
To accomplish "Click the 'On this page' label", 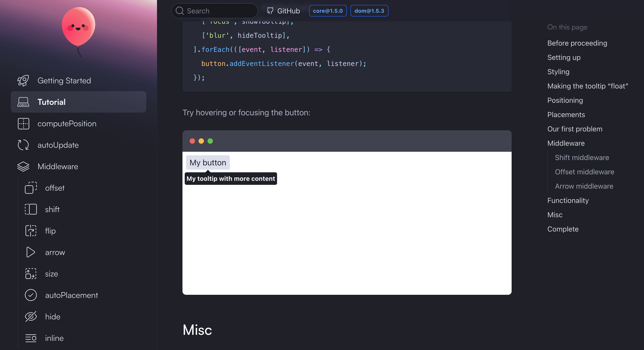I will [567, 27].
